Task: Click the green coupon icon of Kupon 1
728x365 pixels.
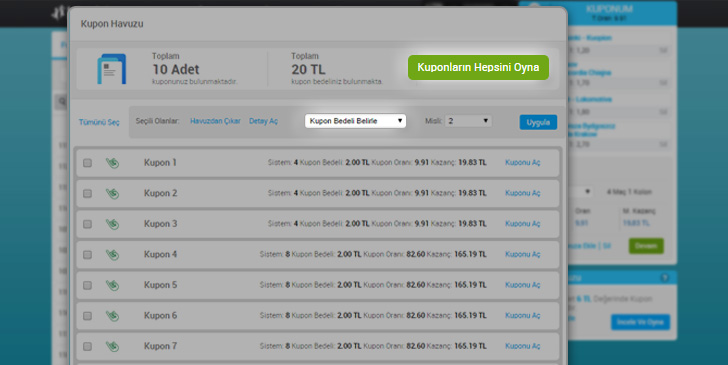Action: click(112, 163)
